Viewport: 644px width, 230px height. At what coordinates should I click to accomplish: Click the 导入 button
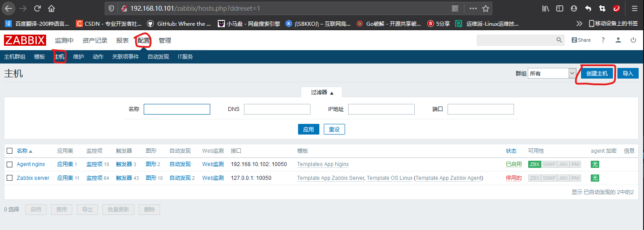[x=628, y=74]
